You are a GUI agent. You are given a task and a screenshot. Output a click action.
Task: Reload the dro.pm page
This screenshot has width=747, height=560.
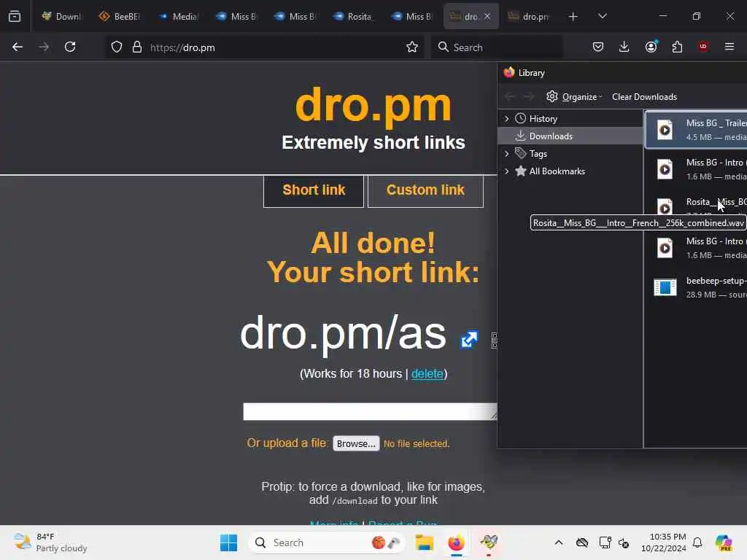(70, 47)
